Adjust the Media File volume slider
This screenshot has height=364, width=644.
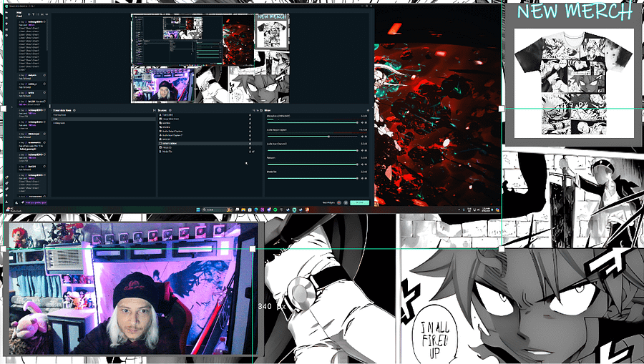(x=313, y=178)
